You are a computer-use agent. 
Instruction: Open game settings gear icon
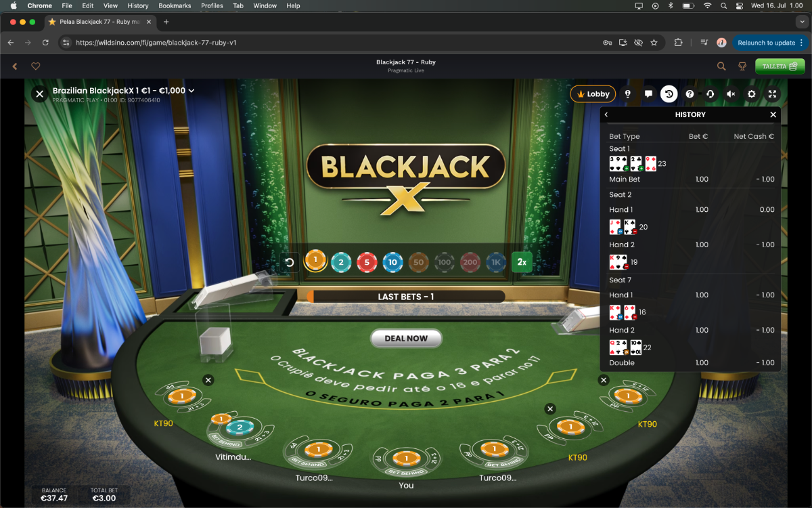751,94
